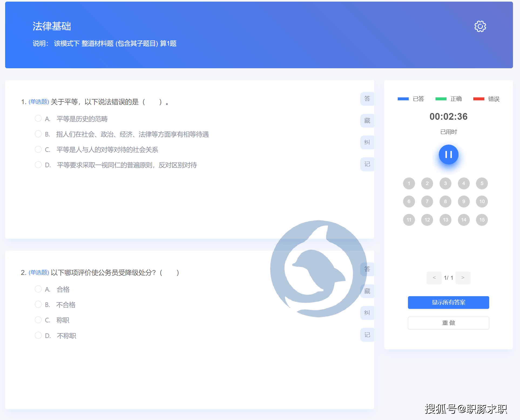The image size is (520, 420).
Task: Click question 1's 藏 favorite side button
Action: point(367,121)
